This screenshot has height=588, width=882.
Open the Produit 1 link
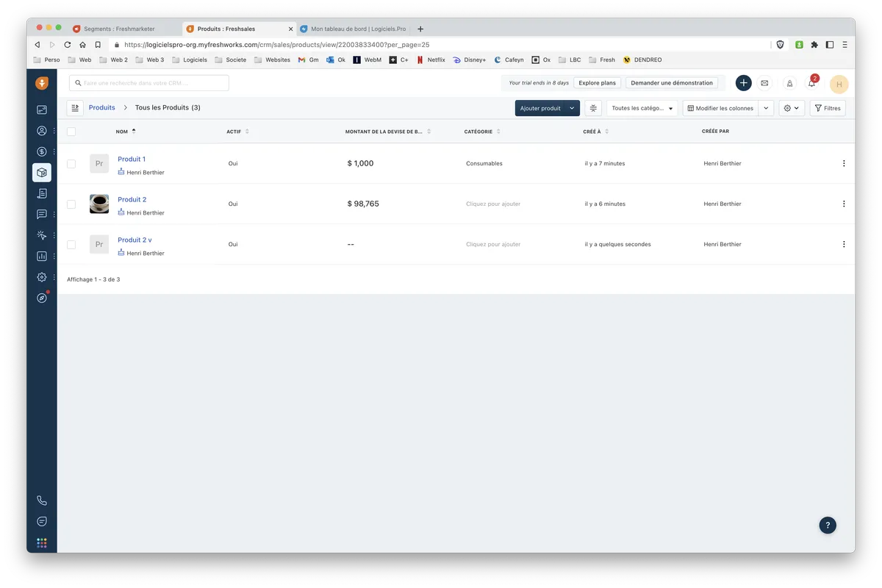point(132,159)
